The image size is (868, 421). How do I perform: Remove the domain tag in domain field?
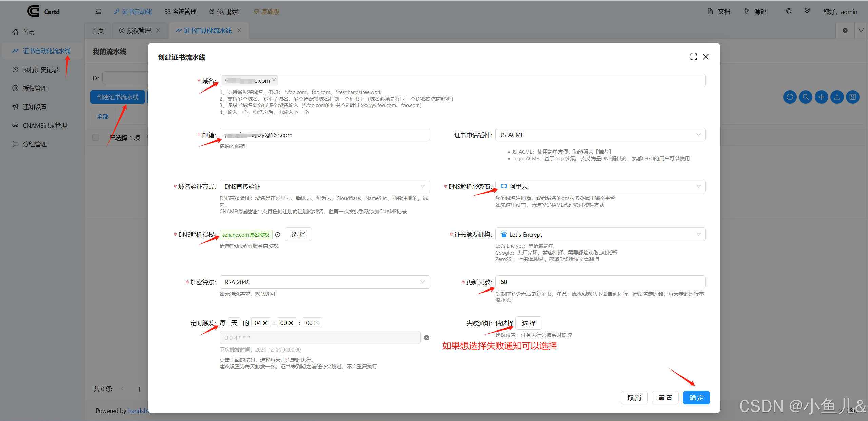274,80
